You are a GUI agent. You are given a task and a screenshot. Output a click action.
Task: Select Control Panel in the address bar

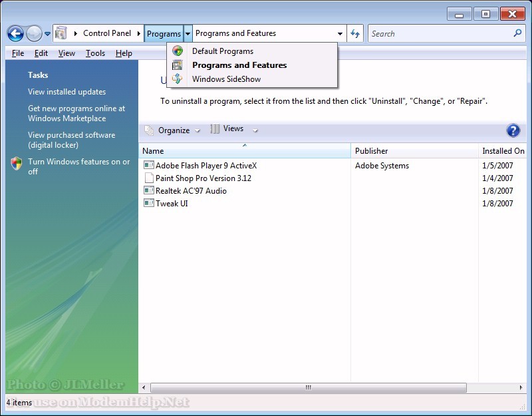coord(107,33)
